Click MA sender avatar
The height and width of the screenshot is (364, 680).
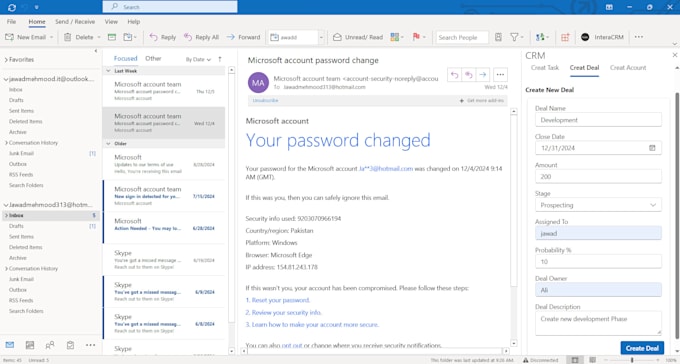tap(258, 82)
